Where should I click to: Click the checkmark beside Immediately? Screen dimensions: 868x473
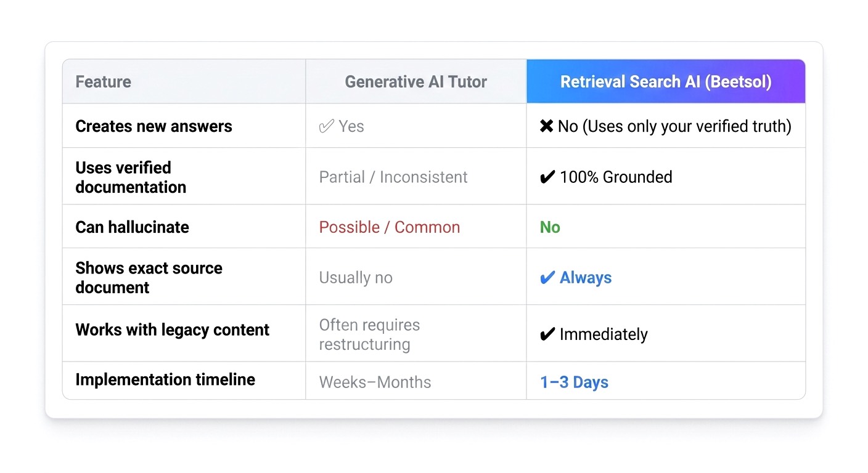pos(547,334)
